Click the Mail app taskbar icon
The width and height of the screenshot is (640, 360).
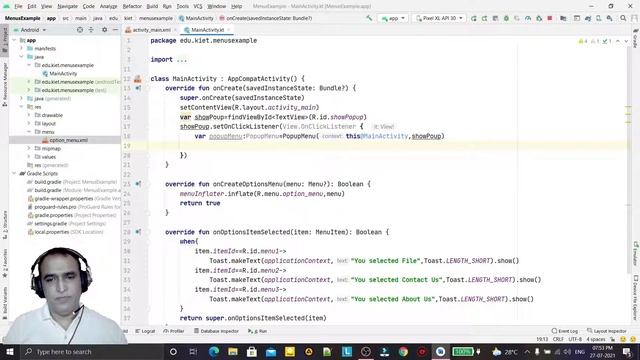point(271,351)
